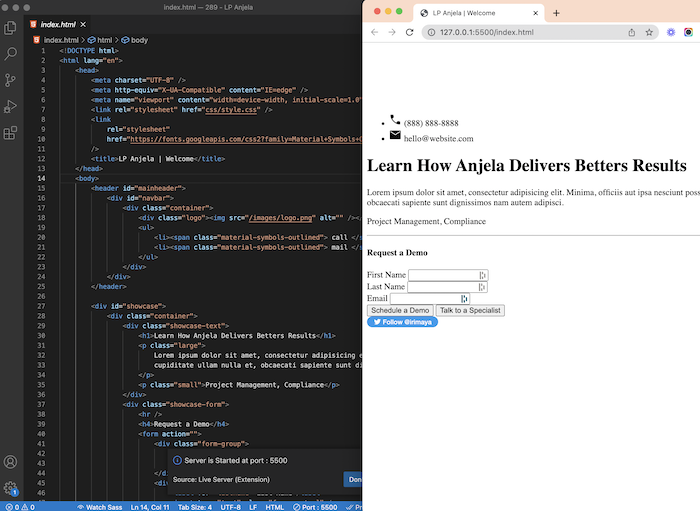Image resolution: width=700 pixels, height=511 pixels.
Task: Click Tab Size: 4 status entry
Action: pyautogui.click(x=195, y=507)
